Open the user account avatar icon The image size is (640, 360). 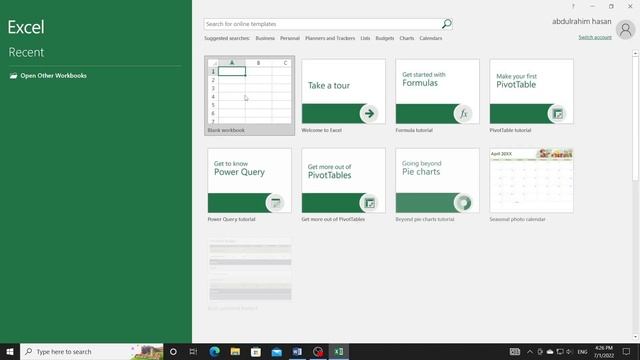click(x=625, y=29)
